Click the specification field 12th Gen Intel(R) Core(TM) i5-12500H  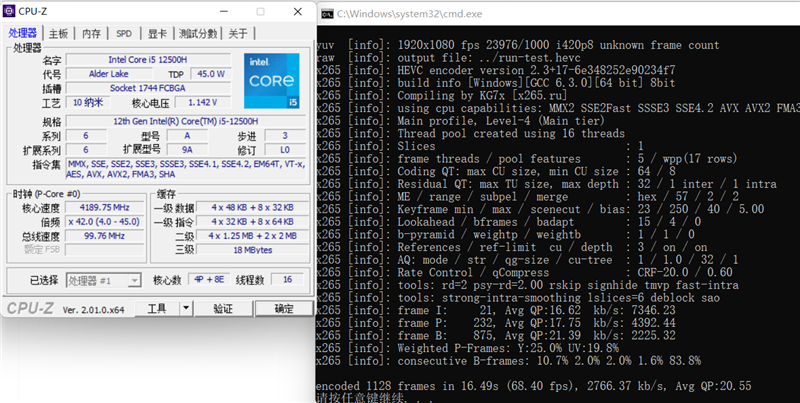[186, 121]
